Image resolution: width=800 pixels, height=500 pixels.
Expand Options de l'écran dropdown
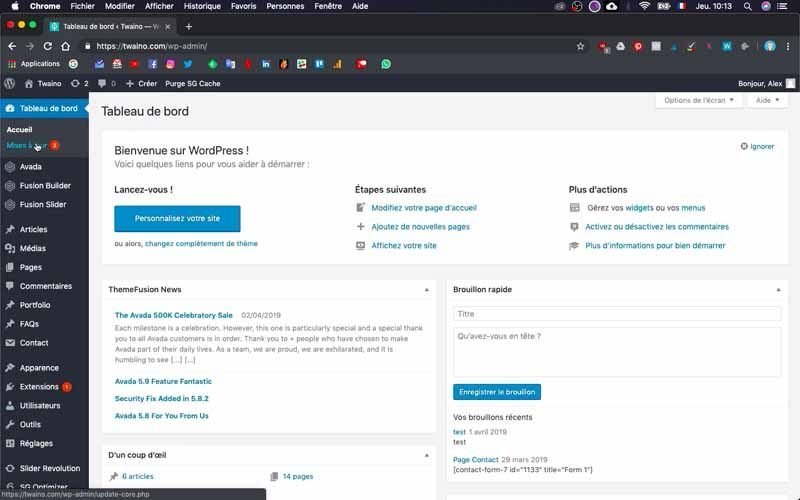698,100
